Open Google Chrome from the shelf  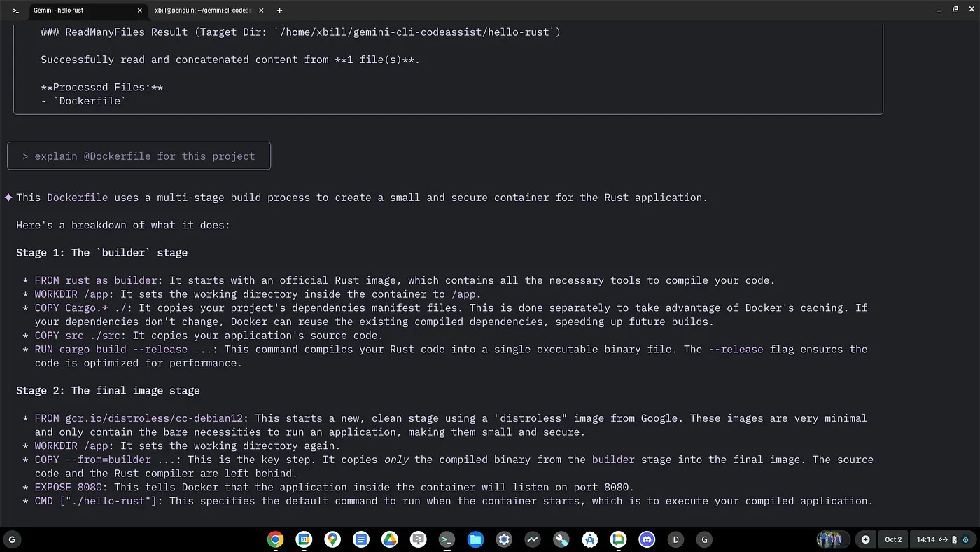tap(275, 539)
